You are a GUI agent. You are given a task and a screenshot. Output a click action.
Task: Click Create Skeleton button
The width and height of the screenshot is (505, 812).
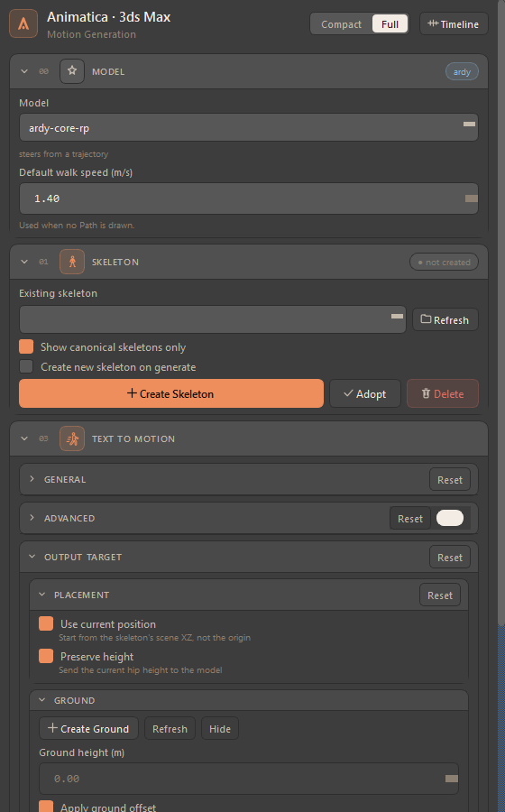[171, 393]
